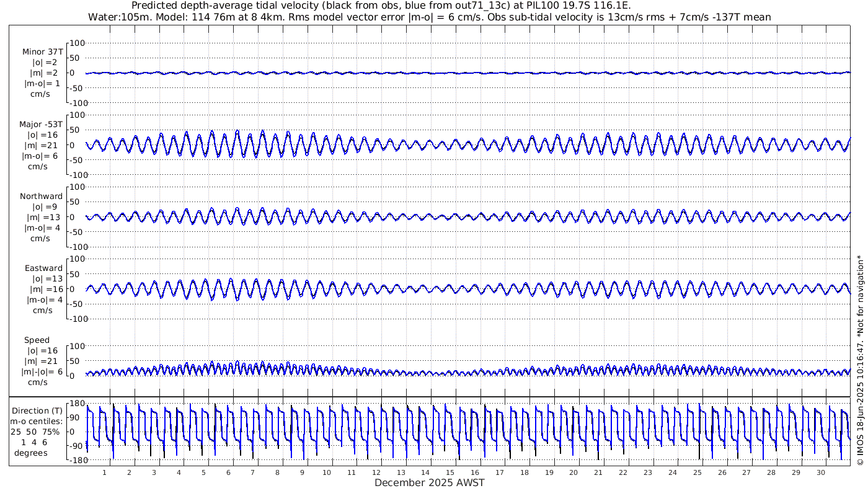
Task: Click the 'December 2025 AWST' axis title
Action: click(430, 483)
